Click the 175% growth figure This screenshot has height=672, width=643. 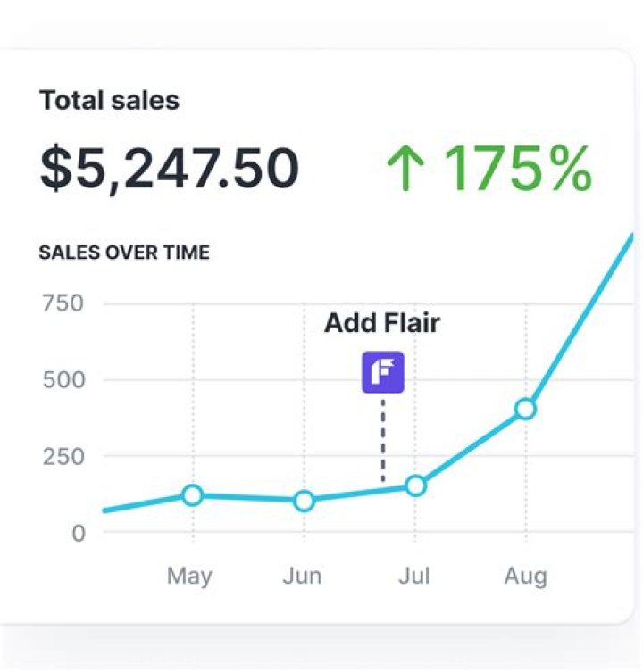pyautogui.click(x=518, y=169)
